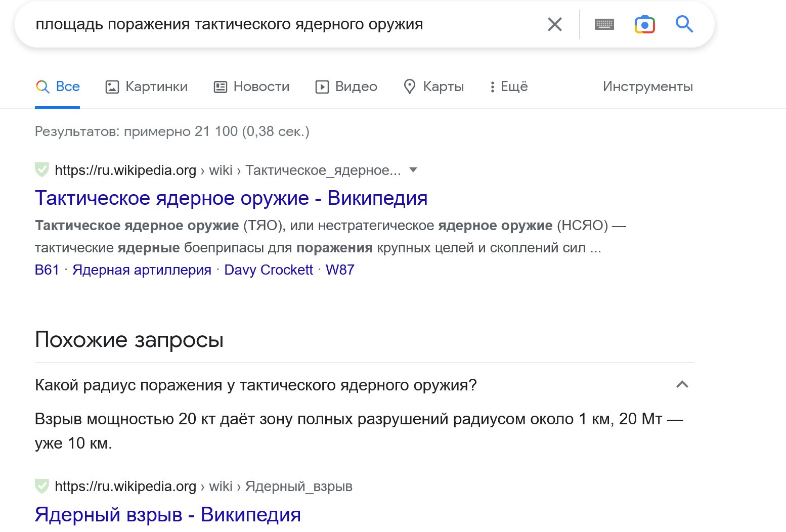The height and width of the screenshot is (532, 786).
Task: Click the green shield icon beside Ядерный_взрыв URL
Action: (x=42, y=486)
